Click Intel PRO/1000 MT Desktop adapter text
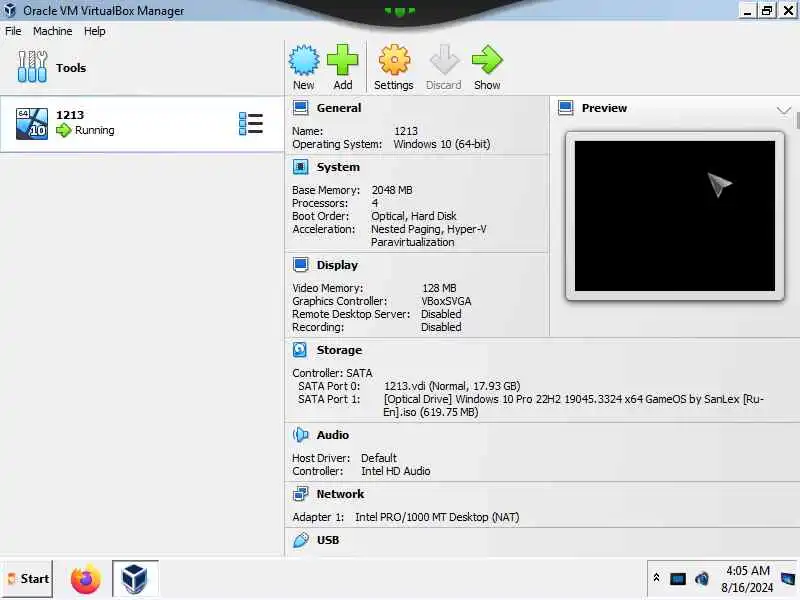The width and height of the screenshot is (800, 600). tap(437, 517)
